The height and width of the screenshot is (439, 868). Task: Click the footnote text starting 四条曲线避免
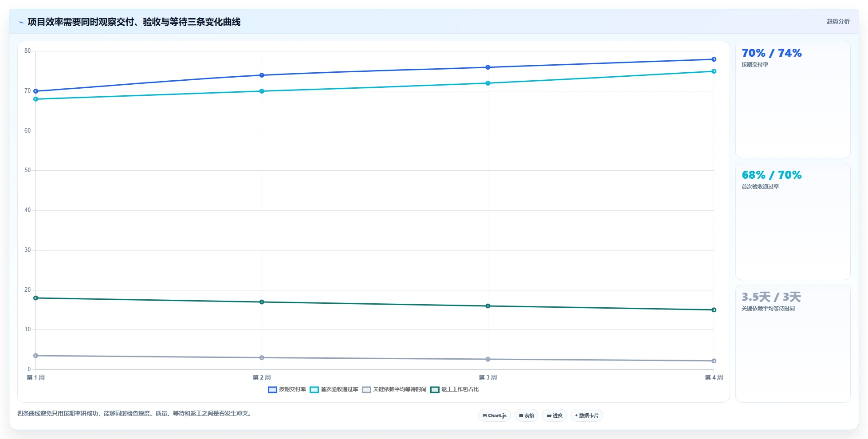pyautogui.click(x=135, y=413)
